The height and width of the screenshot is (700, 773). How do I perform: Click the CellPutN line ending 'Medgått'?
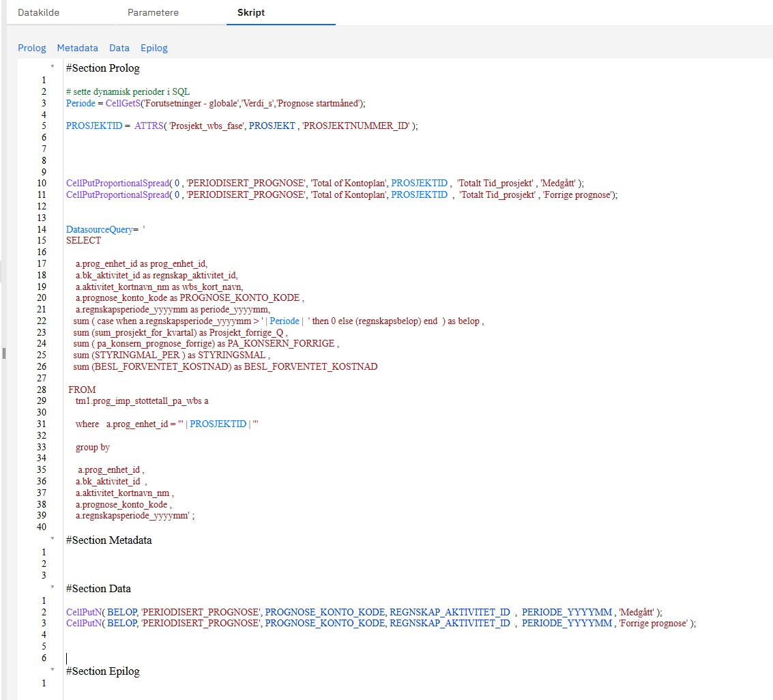(364, 612)
